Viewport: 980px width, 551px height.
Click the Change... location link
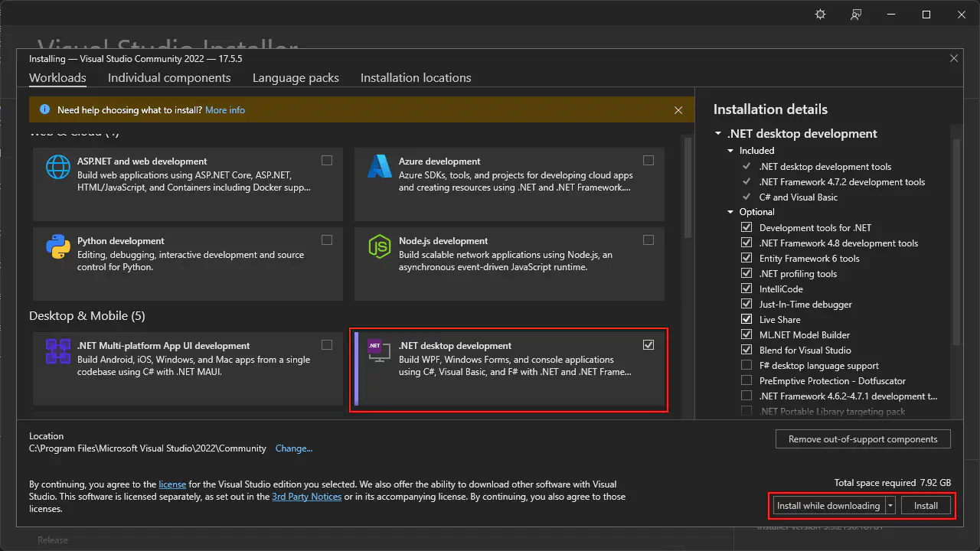(x=294, y=448)
